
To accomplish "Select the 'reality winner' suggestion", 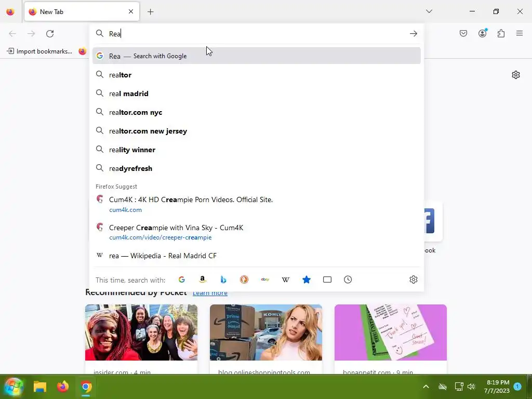I will (x=257, y=149).
